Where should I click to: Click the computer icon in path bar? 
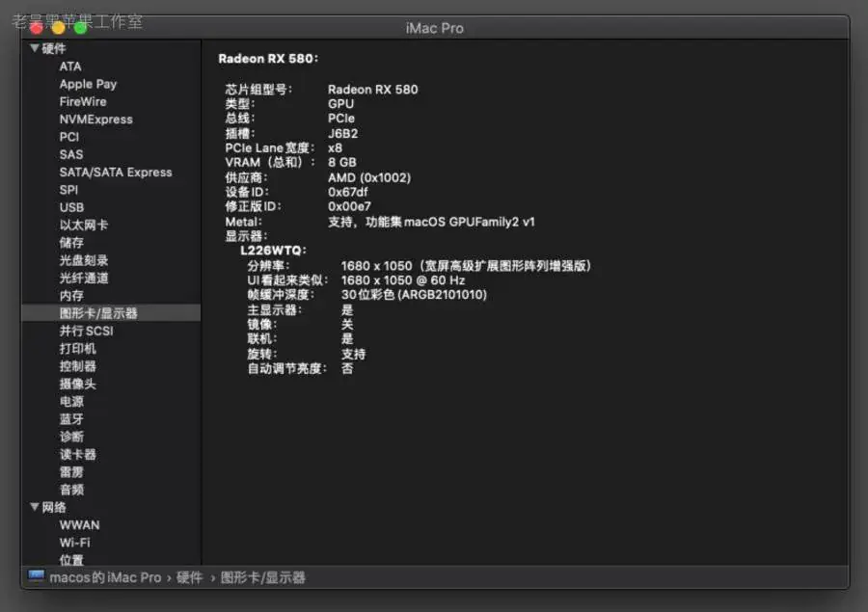pos(36,576)
